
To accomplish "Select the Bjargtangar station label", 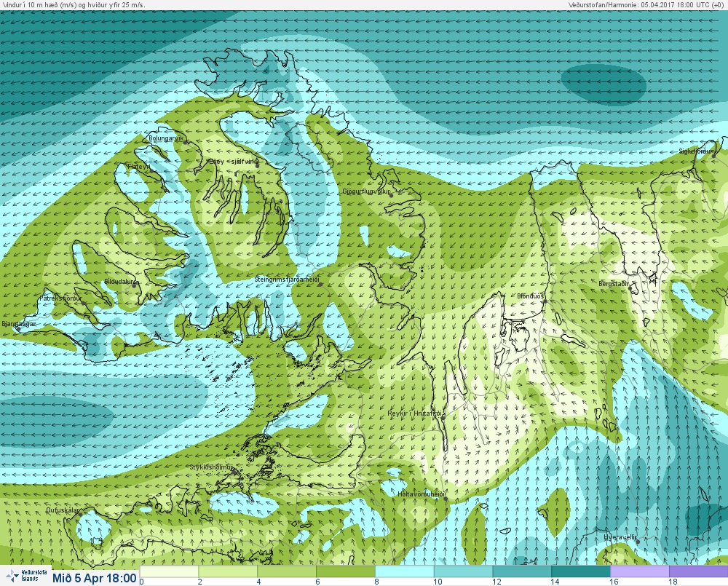I will (x=19, y=324).
